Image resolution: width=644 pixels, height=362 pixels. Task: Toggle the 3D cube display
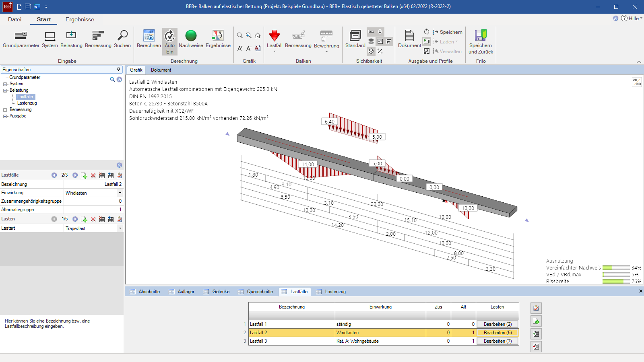click(371, 51)
